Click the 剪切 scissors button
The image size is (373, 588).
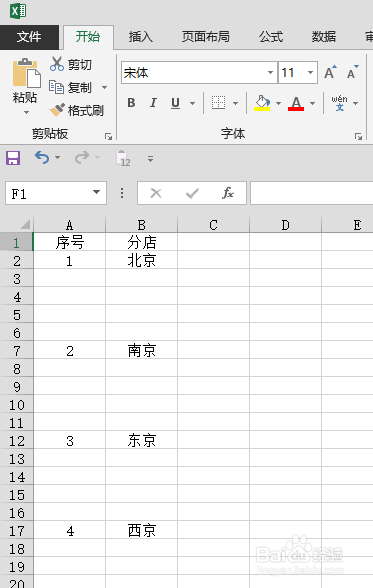71,64
